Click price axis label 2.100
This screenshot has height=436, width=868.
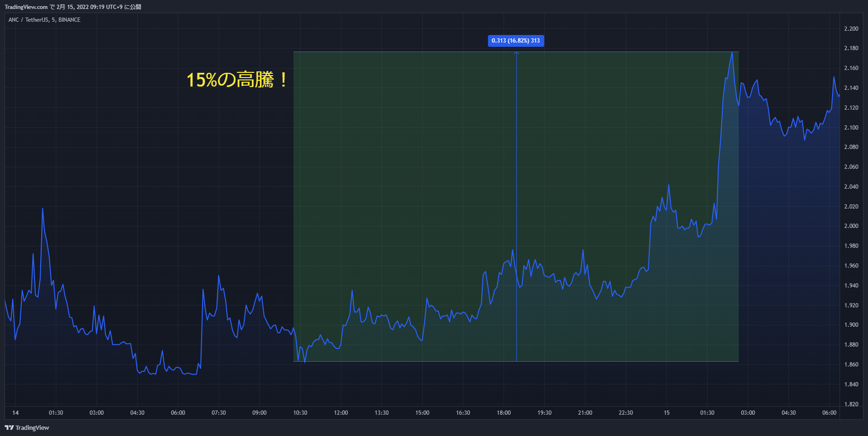tap(851, 128)
